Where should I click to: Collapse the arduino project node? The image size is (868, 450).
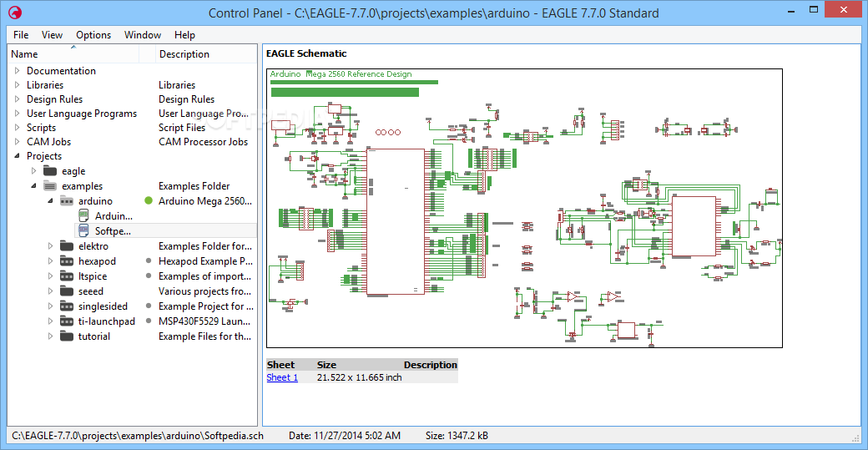click(50, 200)
